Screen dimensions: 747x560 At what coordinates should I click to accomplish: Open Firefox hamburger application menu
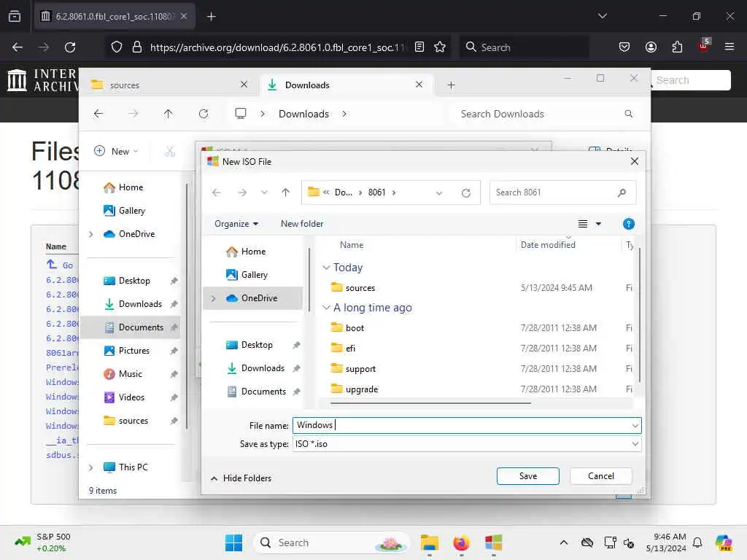coord(729,47)
